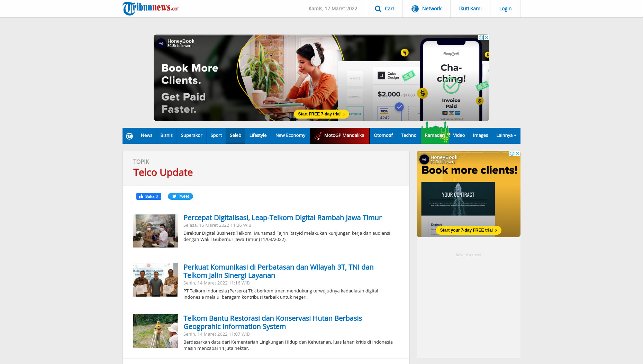Share topic via Tweet button
643x364 pixels.
(180, 196)
